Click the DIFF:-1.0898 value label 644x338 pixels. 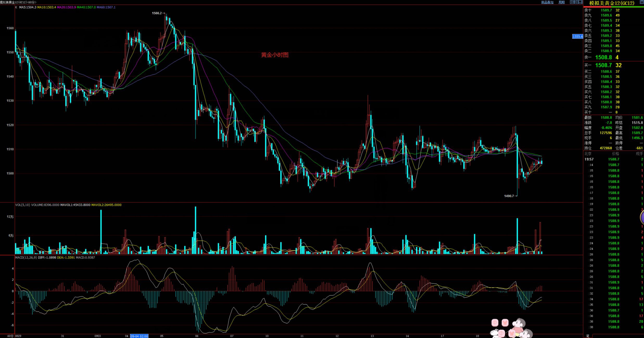coord(47,257)
